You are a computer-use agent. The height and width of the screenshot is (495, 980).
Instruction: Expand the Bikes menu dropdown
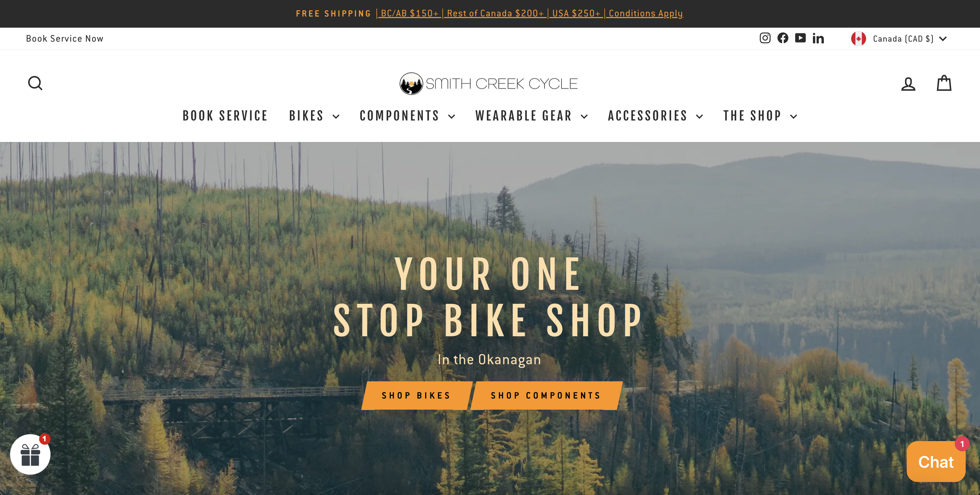click(x=314, y=116)
